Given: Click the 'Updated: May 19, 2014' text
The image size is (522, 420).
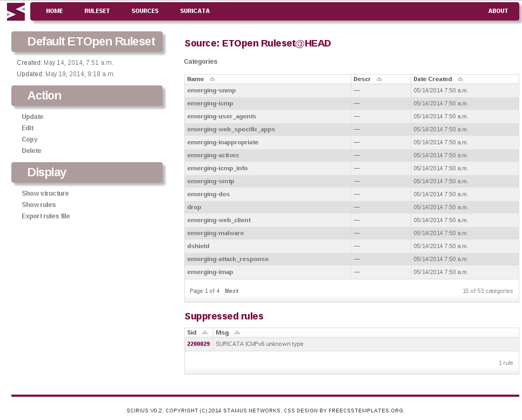Looking at the screenshot, I should (x=66, y=74).
